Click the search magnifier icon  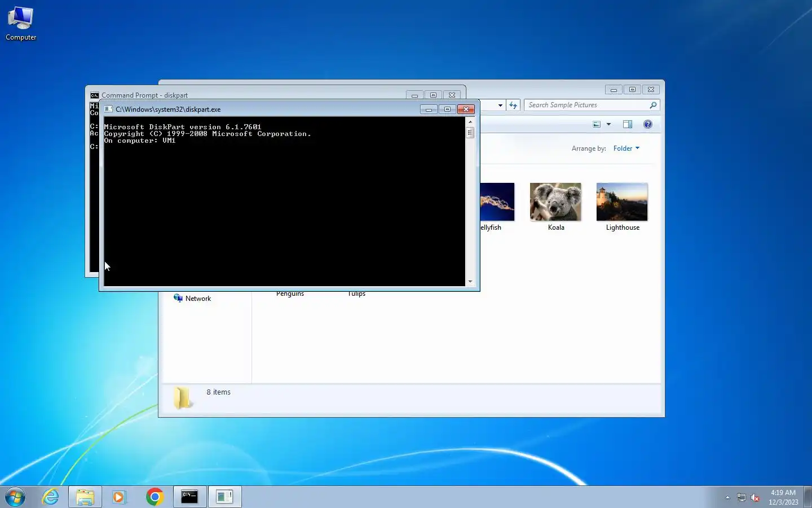click(x=653, y=105)
